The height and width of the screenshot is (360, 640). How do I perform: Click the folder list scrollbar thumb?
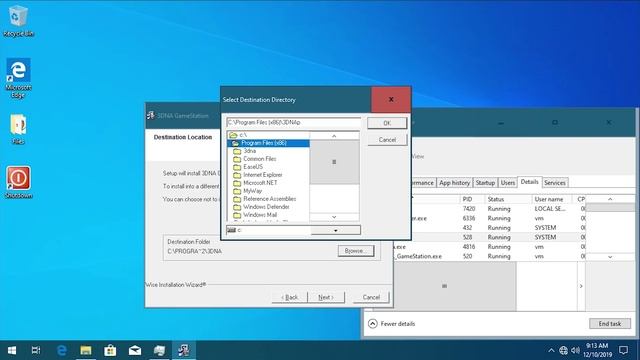tap(334, 162)
